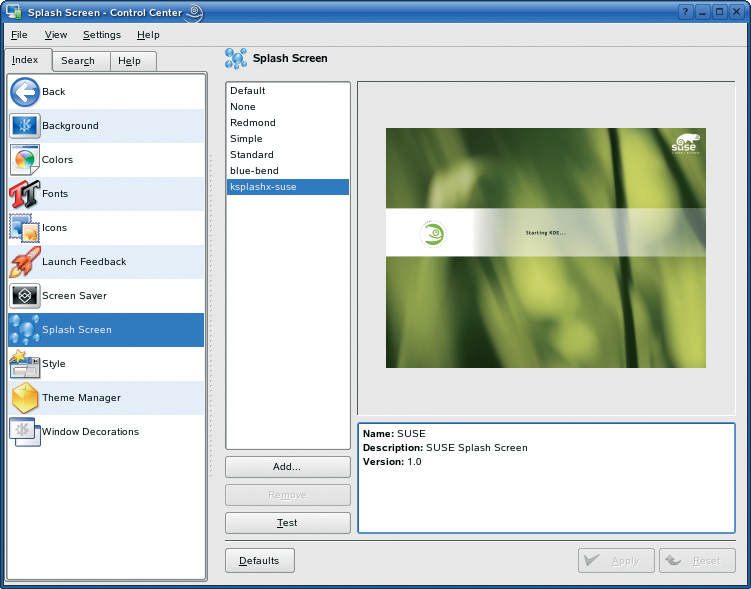Click the Screen Saver label
Screen dimensions: 751x589
(x=75, y=296)
